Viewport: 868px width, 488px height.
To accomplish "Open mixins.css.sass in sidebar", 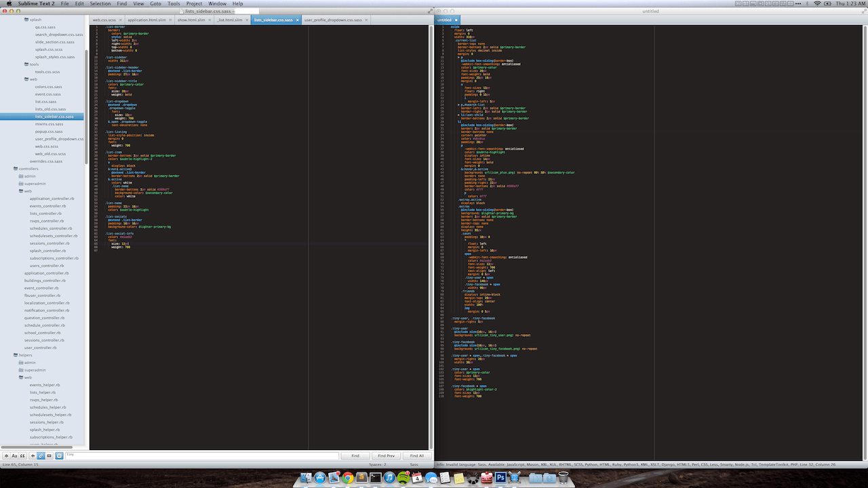I will [x=50, y=124].
